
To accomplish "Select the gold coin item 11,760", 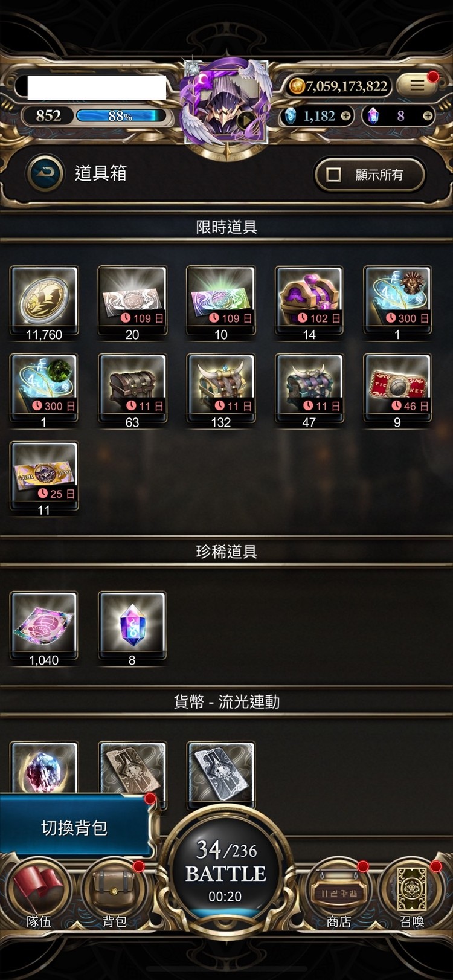I will point(44,303).
